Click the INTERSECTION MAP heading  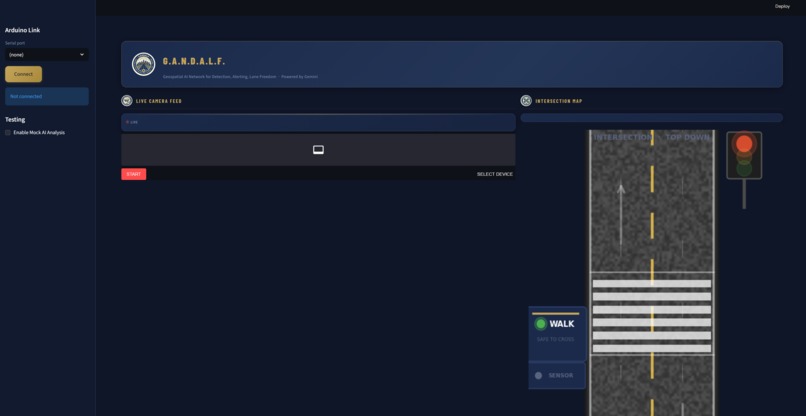point(559,101)
